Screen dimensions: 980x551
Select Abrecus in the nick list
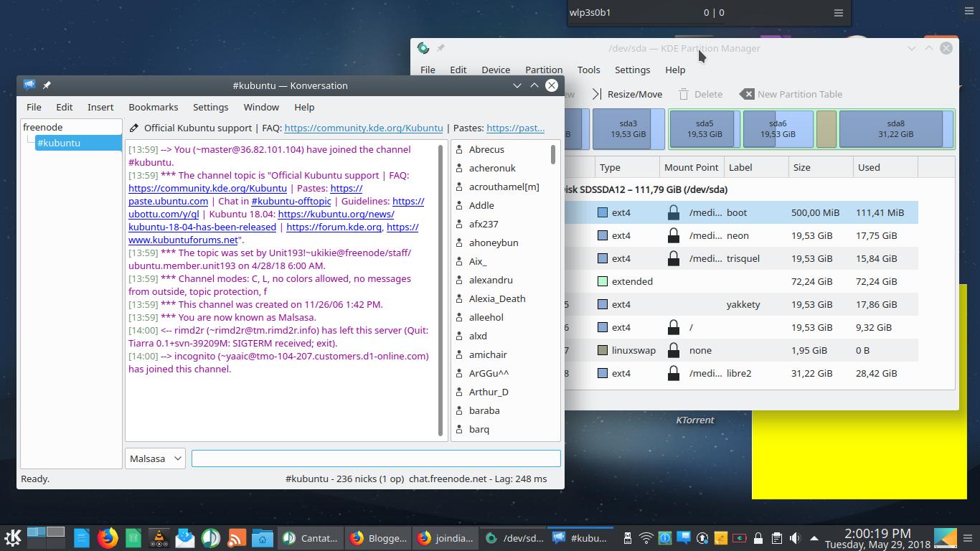(x=486, y=149)
